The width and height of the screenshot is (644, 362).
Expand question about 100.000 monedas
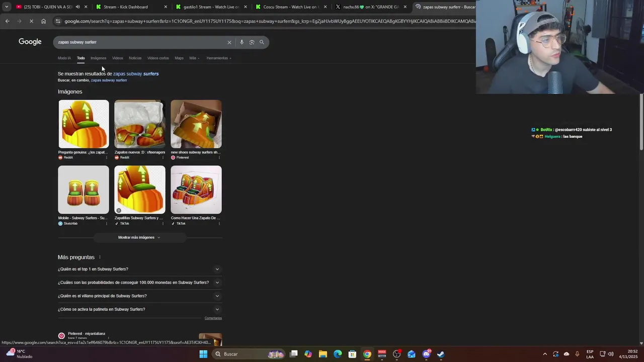click(x=139, y=283)
